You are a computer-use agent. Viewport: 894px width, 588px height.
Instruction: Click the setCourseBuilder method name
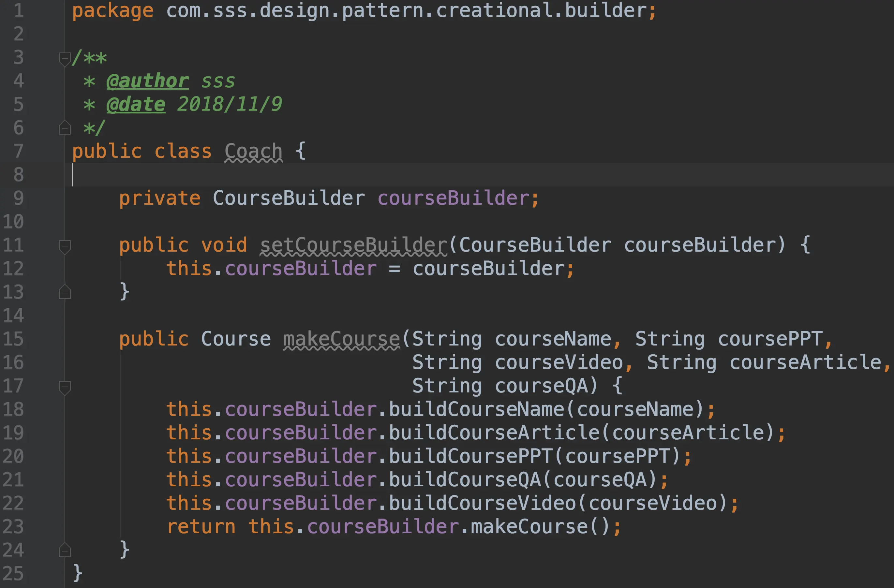[x=353, y=245]
